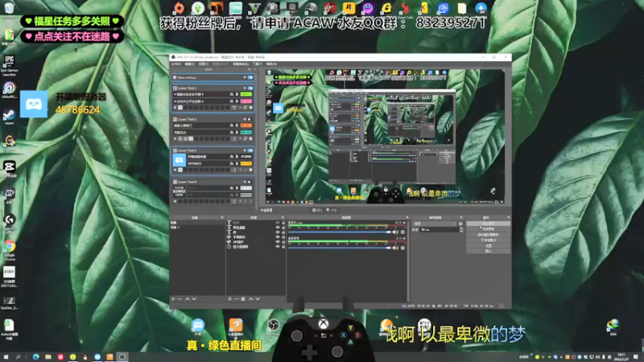644x362 pixels.
Task: Remove scene with the Scenes minus icon
Action: [x=180, y=299]
